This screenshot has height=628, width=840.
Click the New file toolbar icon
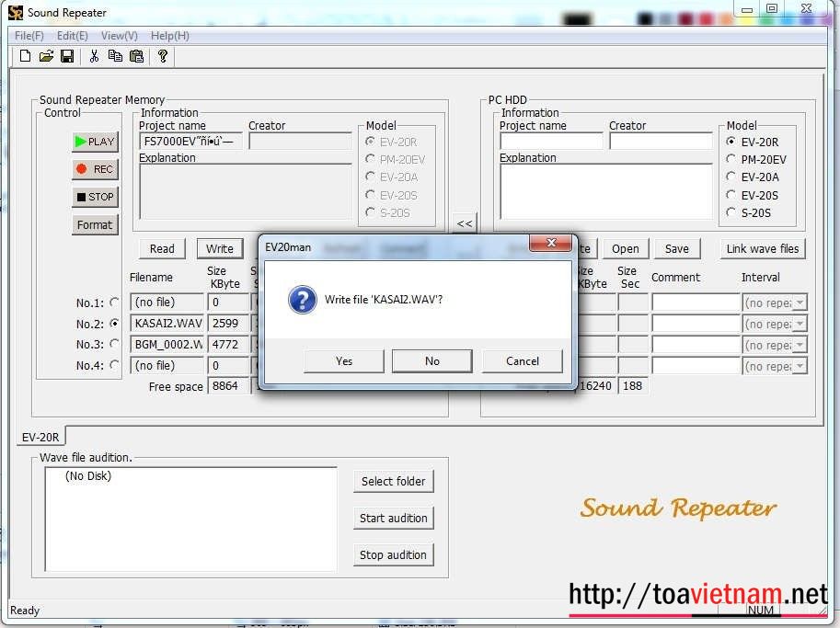tap(25, 56)
